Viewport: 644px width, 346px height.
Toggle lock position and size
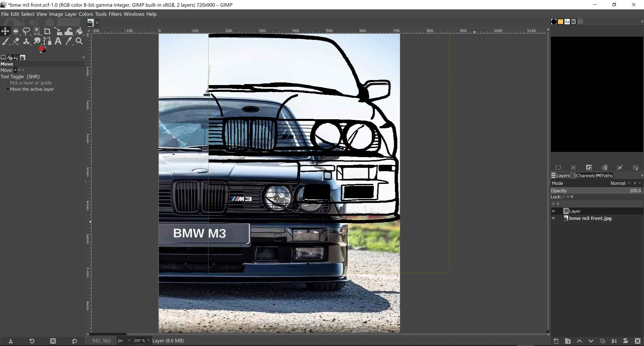tap(568, 197)
